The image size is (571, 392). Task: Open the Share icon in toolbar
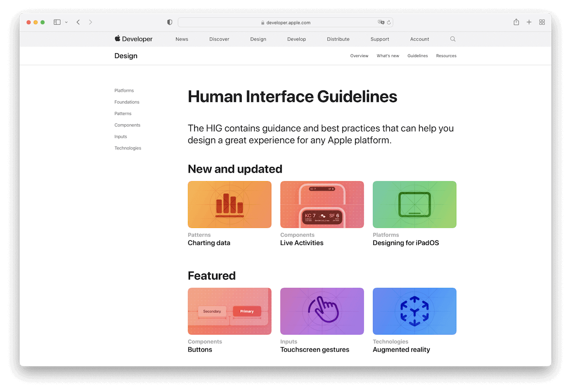point(516,22)
